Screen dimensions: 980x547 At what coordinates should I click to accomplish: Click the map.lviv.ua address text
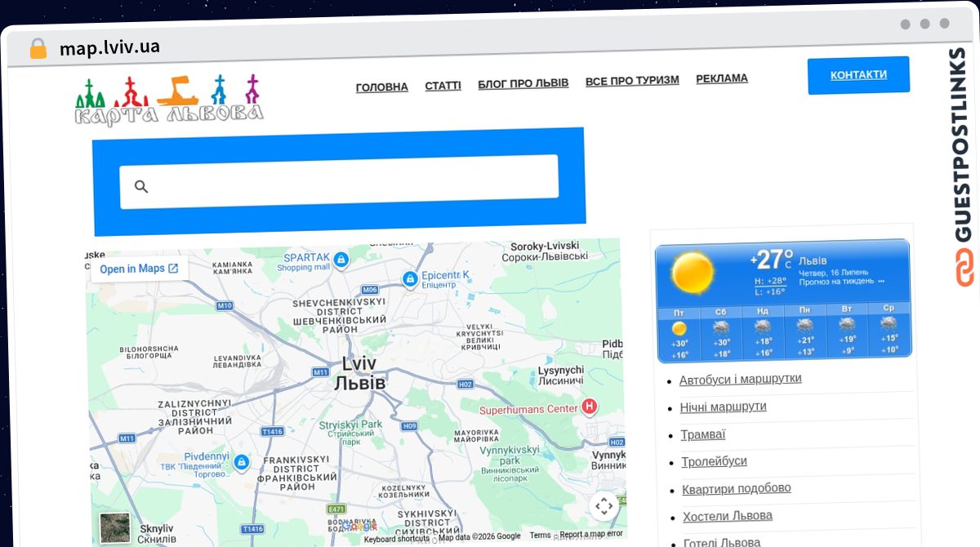[x=109, y=47]
